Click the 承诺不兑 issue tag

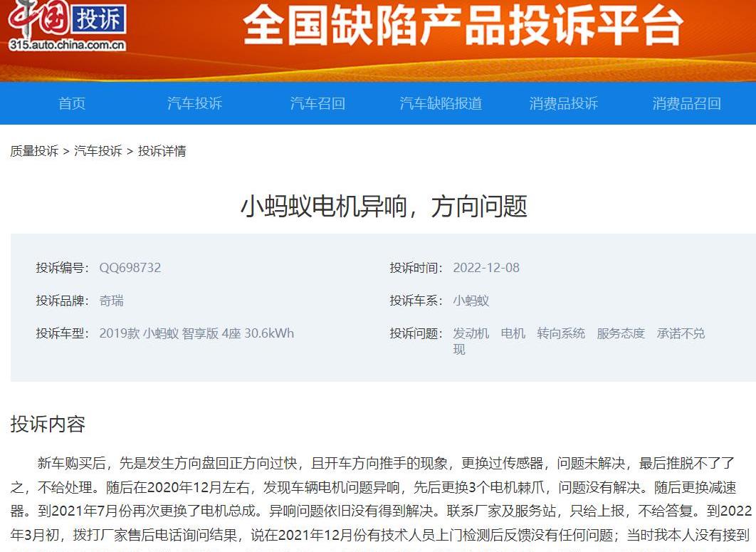click(x=681, y=333)
